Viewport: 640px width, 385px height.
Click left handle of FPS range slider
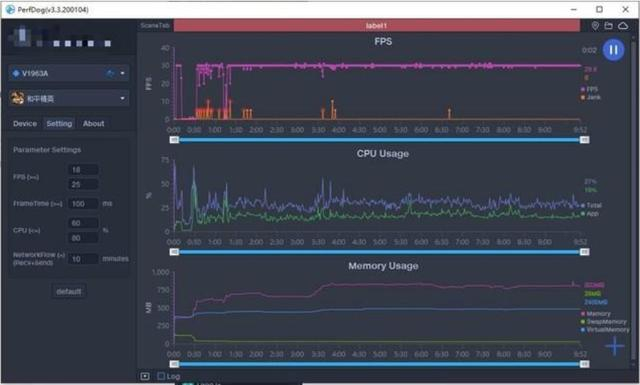(x=174, y=140)
